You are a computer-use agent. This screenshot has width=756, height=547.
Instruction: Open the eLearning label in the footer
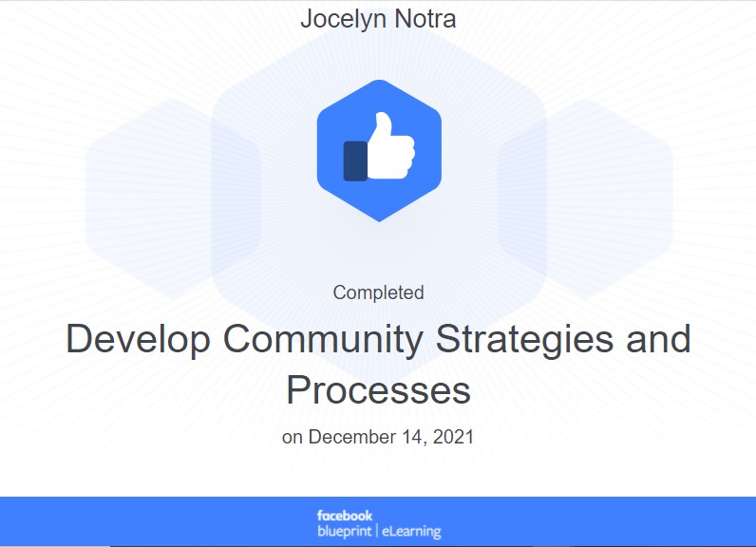[411, 532]
